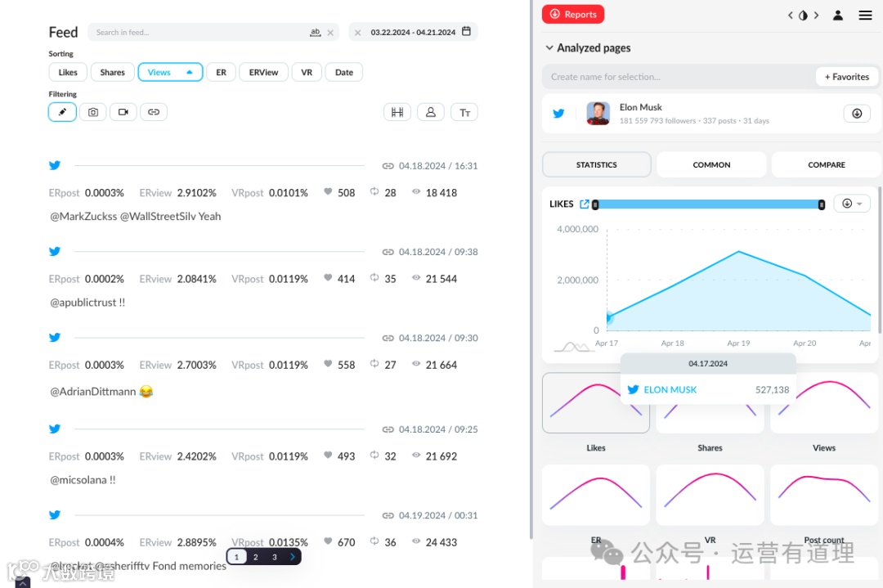This screenshot has height=588, width=883.
Task: Toggle the author person icon
Action: 431,112
